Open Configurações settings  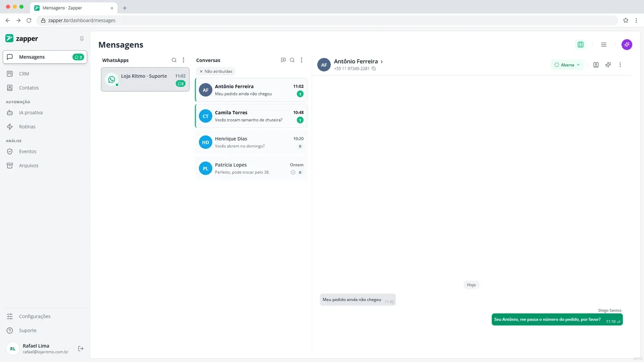[x=45, y=317]
